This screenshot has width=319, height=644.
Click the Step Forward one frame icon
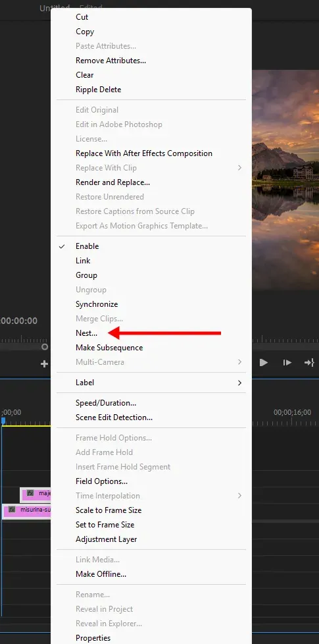(x=287, y=363)
